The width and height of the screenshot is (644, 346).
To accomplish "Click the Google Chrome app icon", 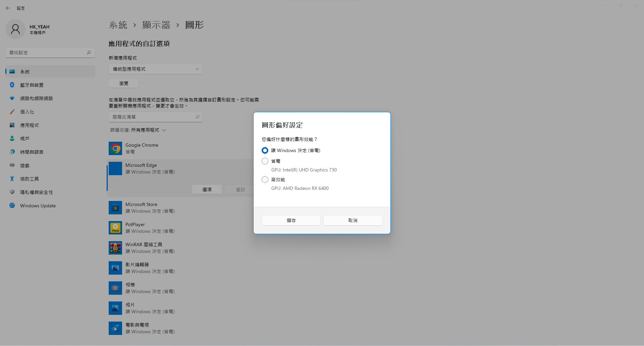I will pyautogui.click(x=115, y=148).
